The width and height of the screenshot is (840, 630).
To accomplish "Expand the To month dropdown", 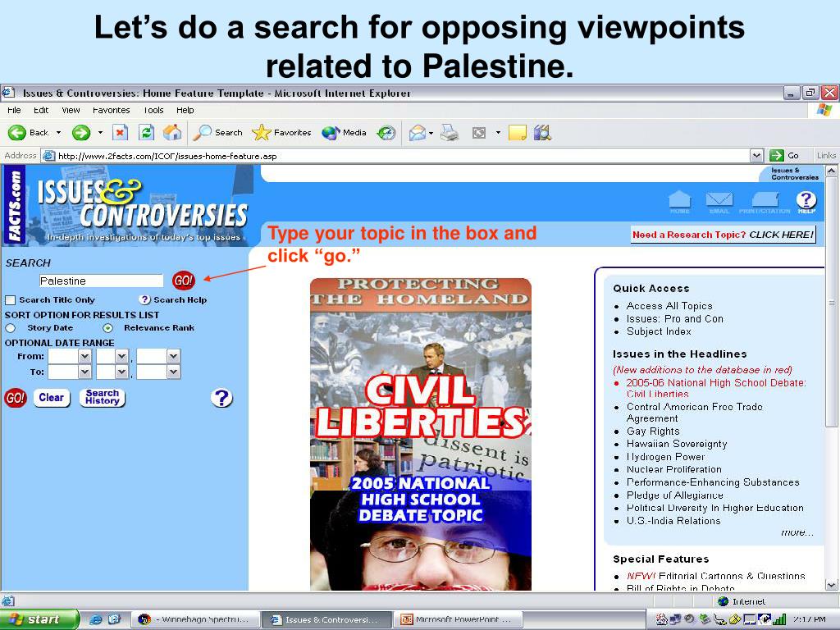I will (x=84, y=372).
